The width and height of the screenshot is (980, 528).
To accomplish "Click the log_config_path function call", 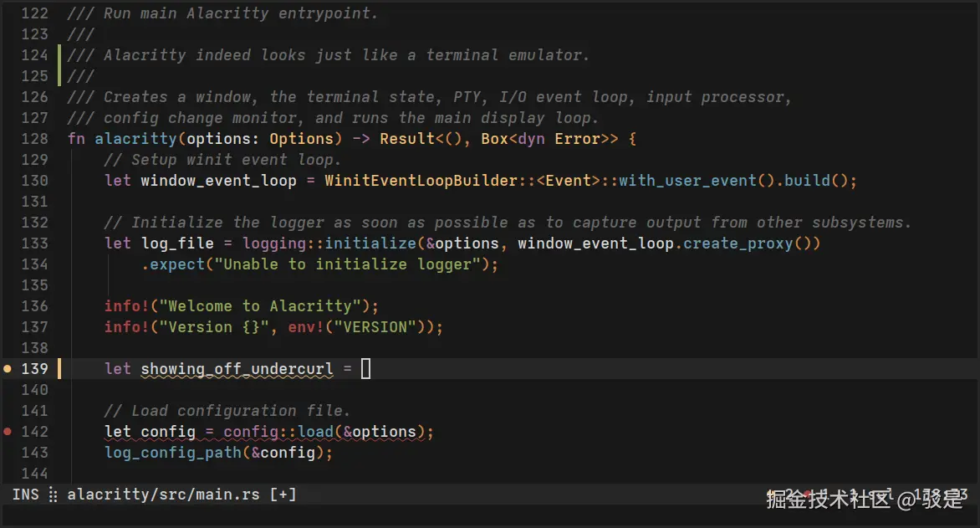I will [173, 453].
